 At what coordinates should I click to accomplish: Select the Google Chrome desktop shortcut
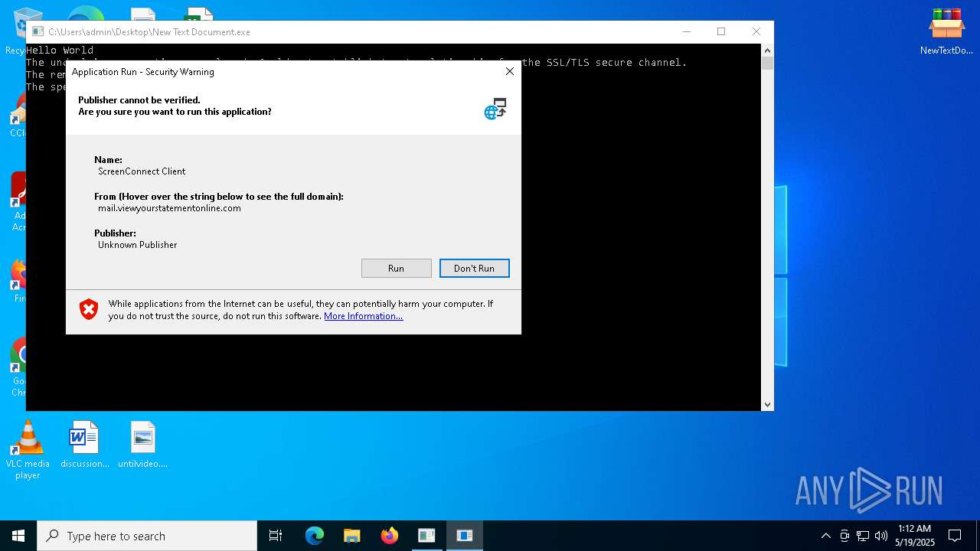coord(18,367)
